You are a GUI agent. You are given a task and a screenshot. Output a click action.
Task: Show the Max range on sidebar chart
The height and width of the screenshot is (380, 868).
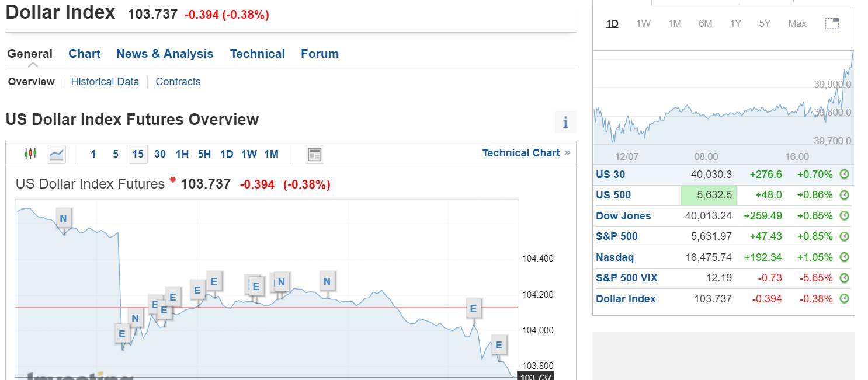797,24
